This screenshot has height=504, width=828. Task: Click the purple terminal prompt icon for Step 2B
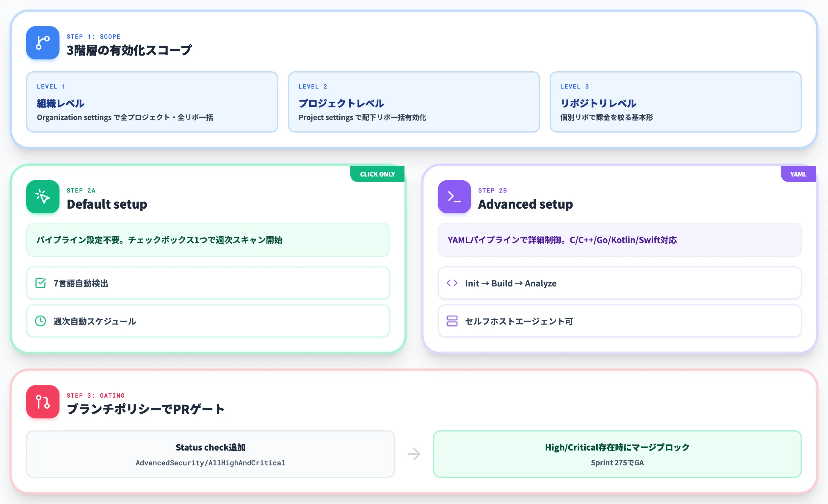(454, 197)
